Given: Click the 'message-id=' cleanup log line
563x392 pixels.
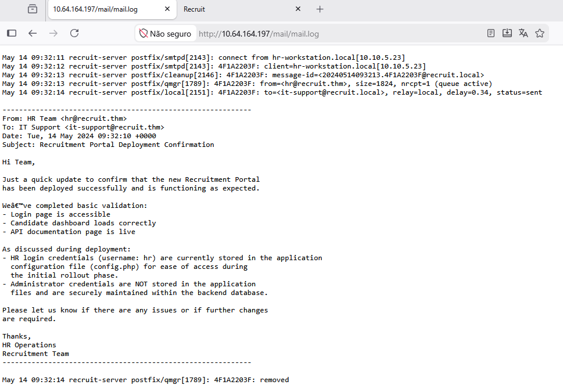Looking at the screenshot, I should click(243, 75).
